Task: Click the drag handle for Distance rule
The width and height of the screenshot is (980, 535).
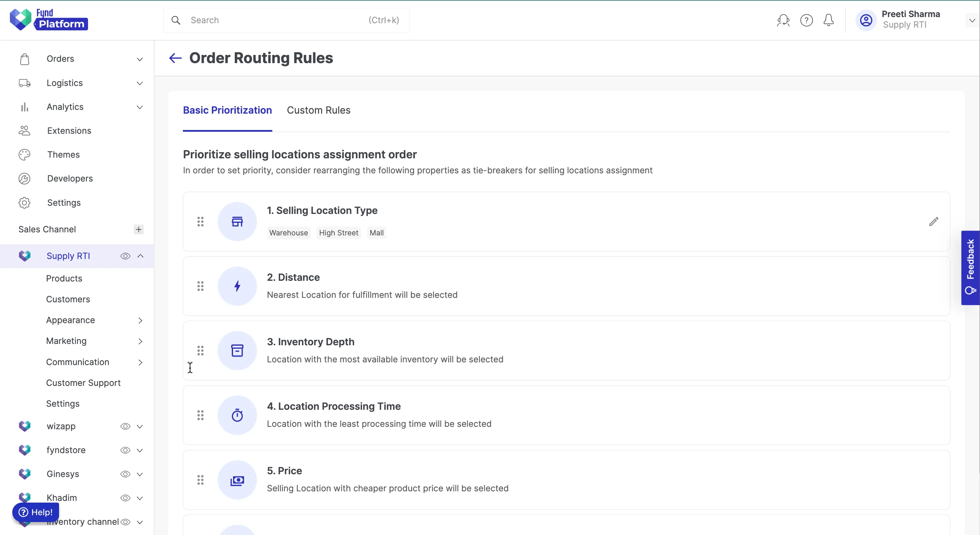Action: pos(200,286)
